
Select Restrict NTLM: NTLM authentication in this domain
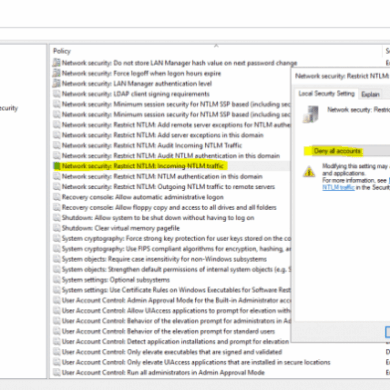point(162,176)
